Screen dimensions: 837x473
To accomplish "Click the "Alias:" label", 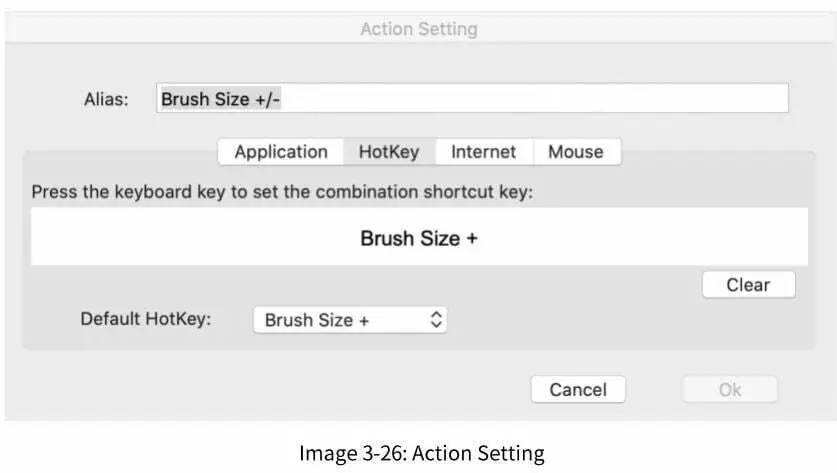I will tap(106, 100).
